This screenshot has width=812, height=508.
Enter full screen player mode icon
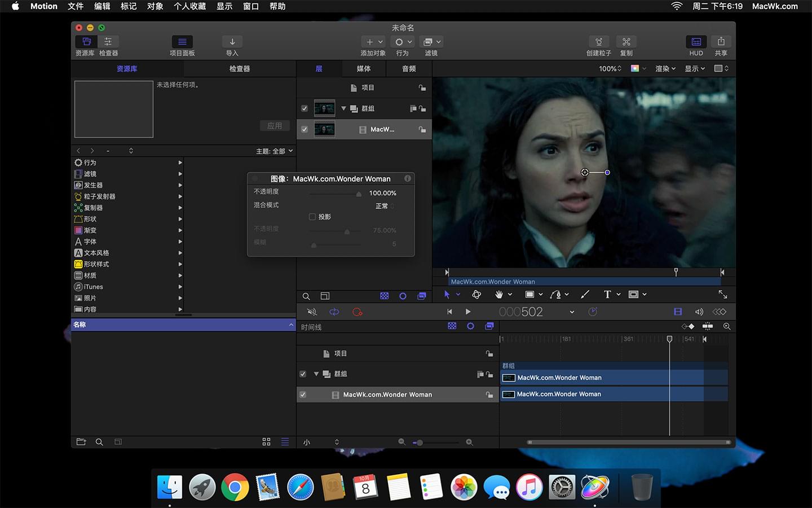(x=723, y=295)
